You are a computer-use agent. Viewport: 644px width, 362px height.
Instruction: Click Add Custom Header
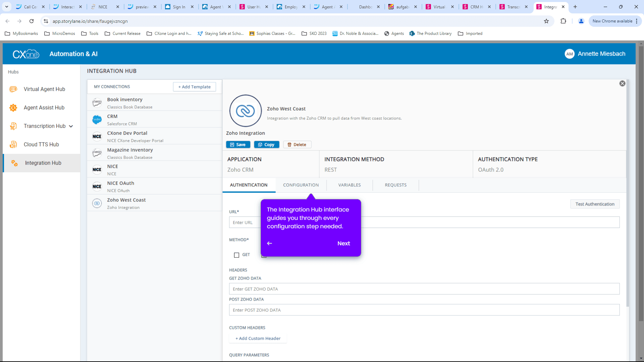pos(258,339)
